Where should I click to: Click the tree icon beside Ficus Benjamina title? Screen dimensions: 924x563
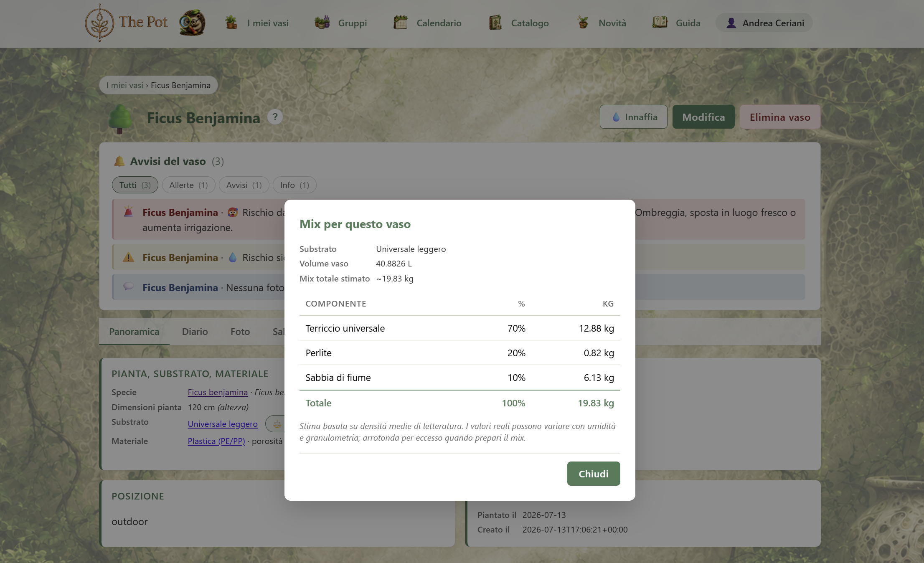click(120, 119)
